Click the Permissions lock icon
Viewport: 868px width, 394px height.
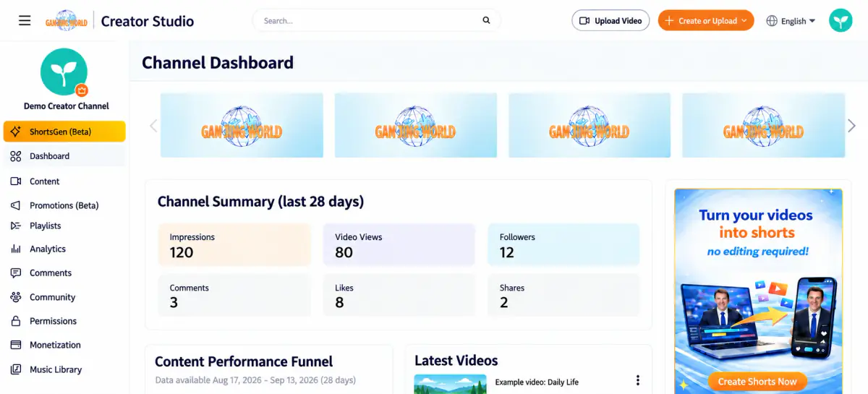point(16,321)
